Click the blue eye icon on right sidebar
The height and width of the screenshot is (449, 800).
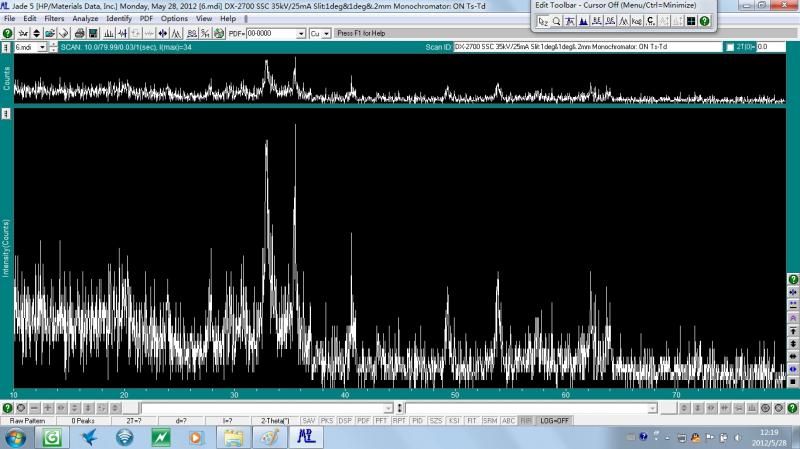click(x=792, y=369)
